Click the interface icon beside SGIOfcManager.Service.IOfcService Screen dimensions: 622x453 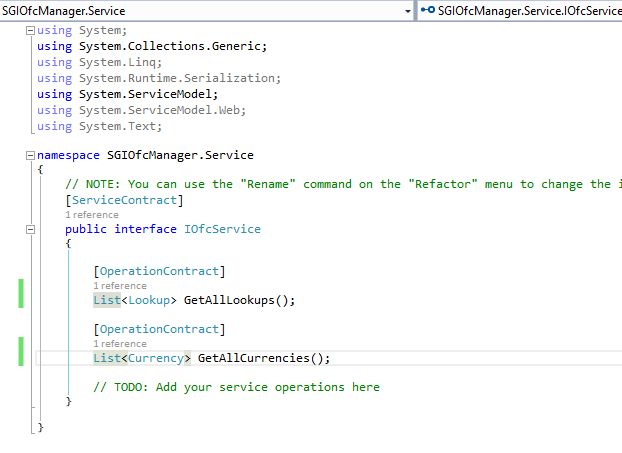pyautogui.click(x=428, y=10)
